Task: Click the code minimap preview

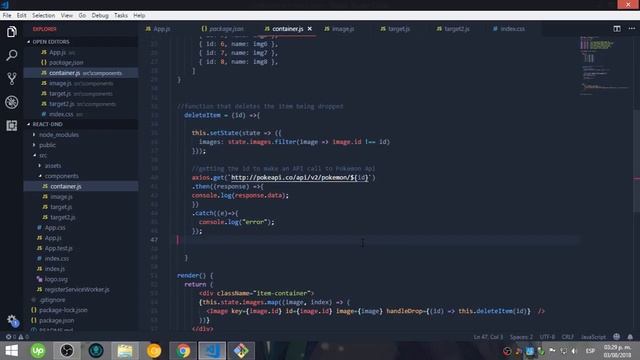Action: [x=605, y=65]
